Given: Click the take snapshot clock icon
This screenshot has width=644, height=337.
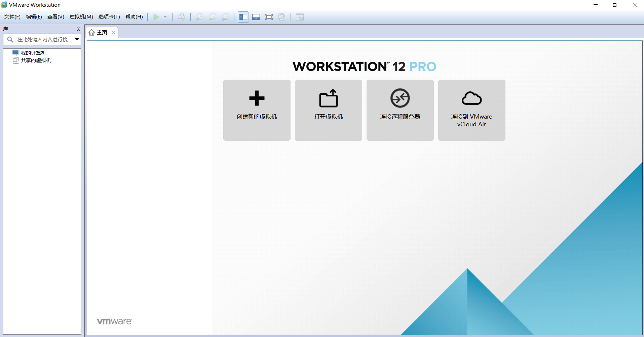Looking at the screenshot, I should point(200,17).
